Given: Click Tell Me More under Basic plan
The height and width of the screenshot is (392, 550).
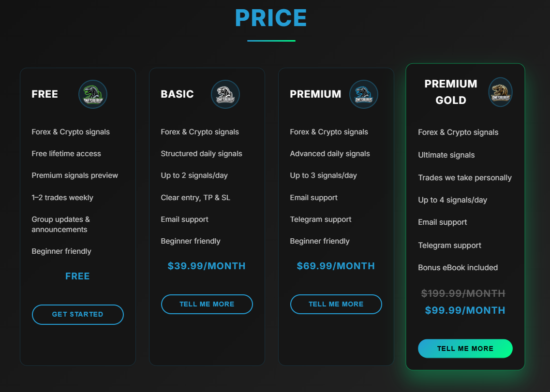Looking at the screenshot, I should click(x=207, y=305).
